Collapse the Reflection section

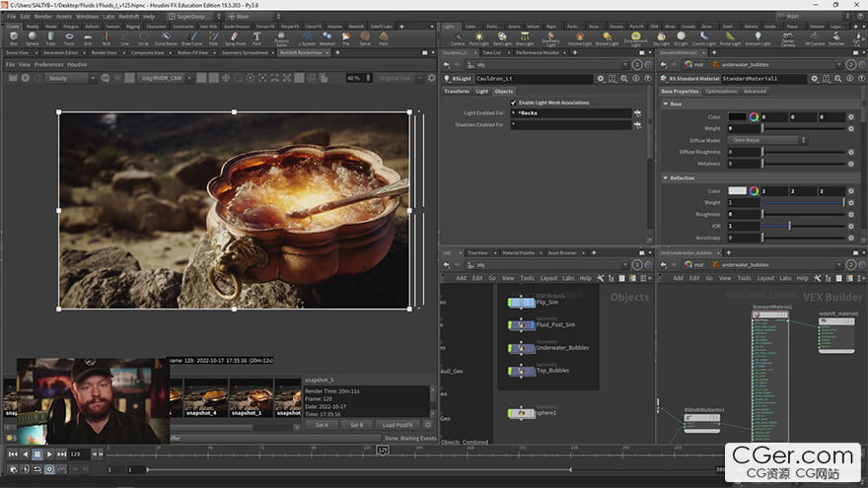click(666, 178)
